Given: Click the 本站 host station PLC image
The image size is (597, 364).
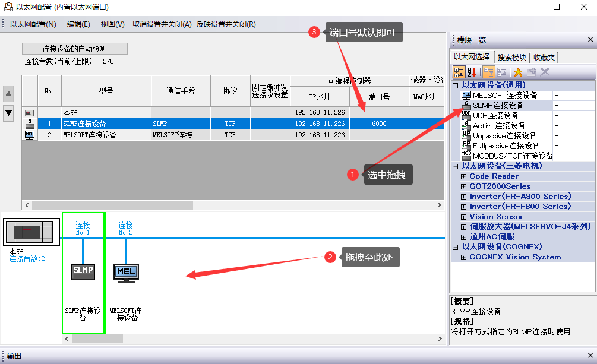Looking at the screenshot, I should [x=31, y=232].
